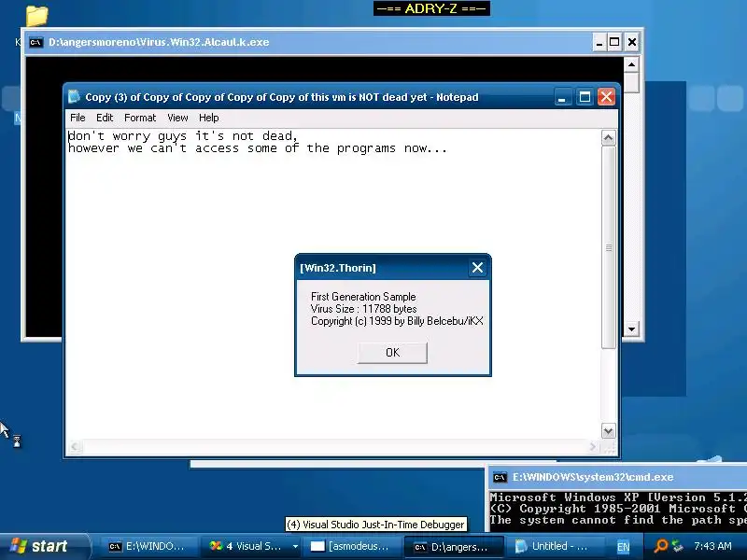The height and width of the screenshot is (560, 747).
Task: Click the ADRY-Z banner text
Action: pos(431,8)
